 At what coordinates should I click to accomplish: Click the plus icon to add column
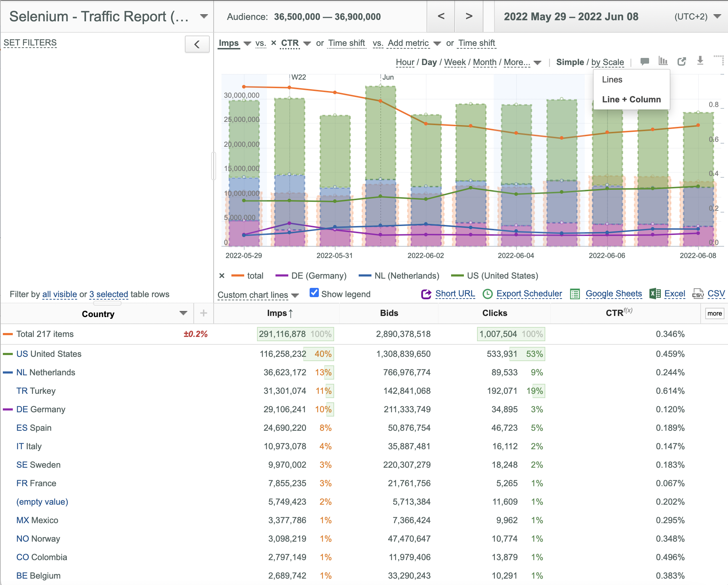[x=203, y=313]
